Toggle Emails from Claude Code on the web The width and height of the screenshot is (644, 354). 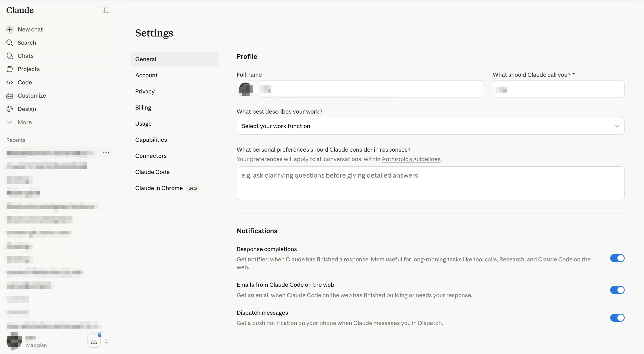click(x=617, y=290)
